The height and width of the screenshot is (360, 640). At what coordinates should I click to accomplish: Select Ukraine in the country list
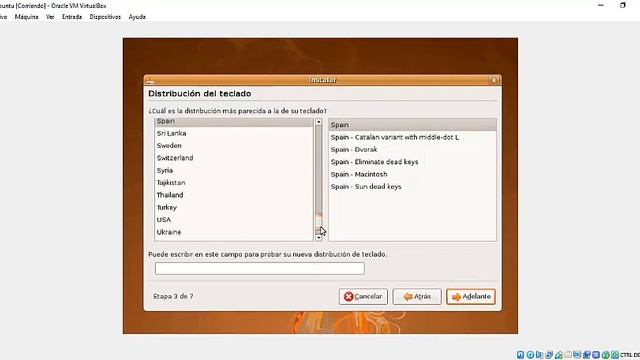point(234,232)
